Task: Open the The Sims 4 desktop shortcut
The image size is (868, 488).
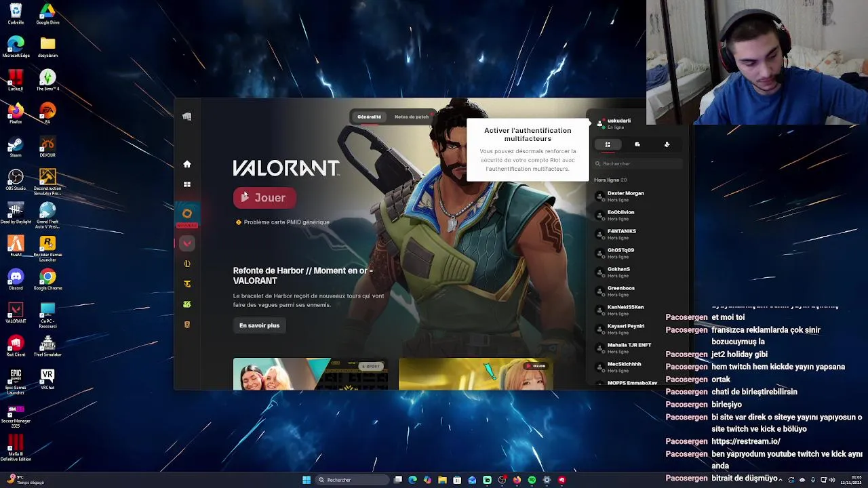Action: point(47,80)
